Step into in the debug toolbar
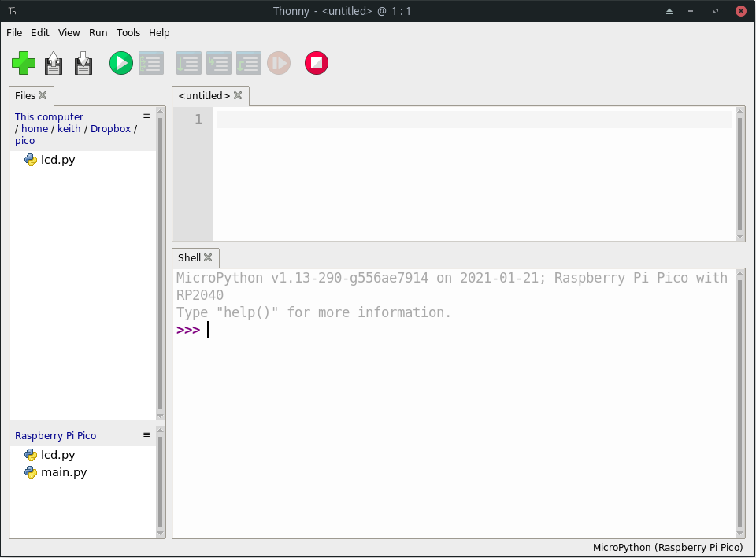This screenshot has width=756, height=558. [x=219, y=63]
